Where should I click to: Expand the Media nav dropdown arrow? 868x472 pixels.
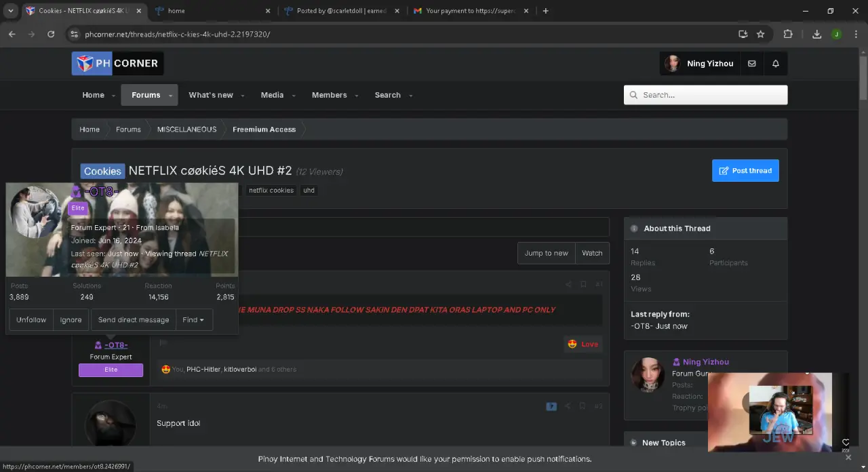(x=294, y=96)
